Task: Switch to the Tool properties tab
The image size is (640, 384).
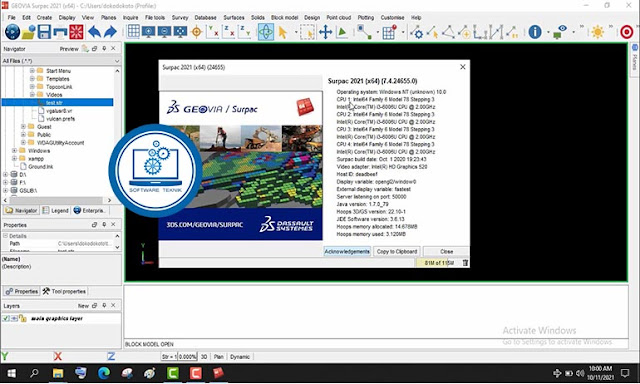Action: tap(64, 291)
